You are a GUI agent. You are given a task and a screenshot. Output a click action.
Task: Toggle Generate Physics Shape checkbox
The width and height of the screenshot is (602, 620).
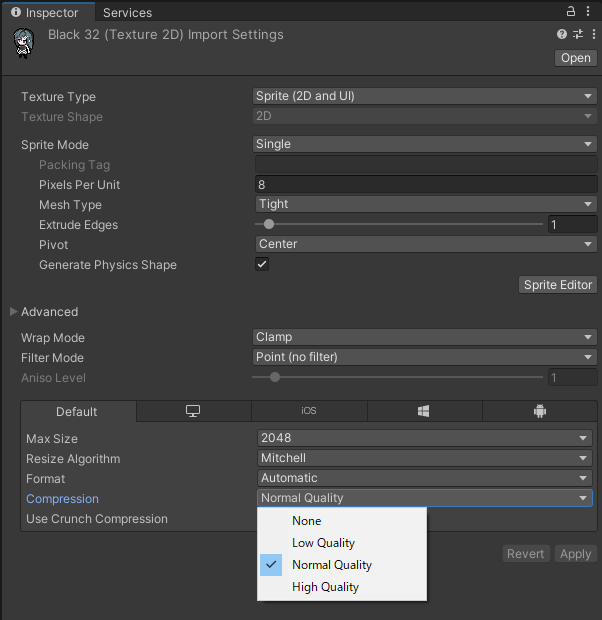[262, 264]
